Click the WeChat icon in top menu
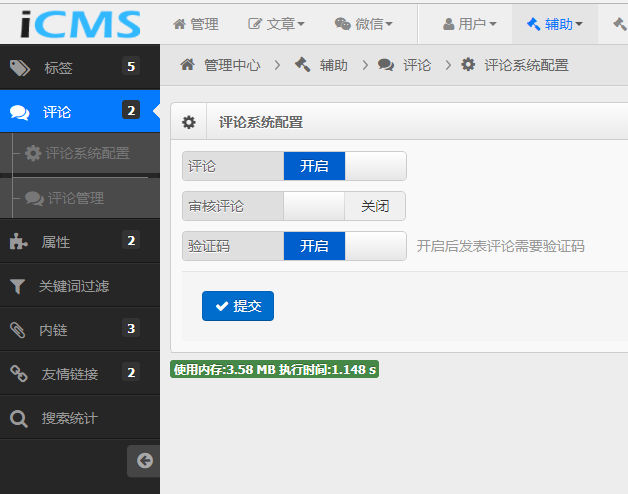This screenshot has width=628, height=494. (x=343, y=24)
